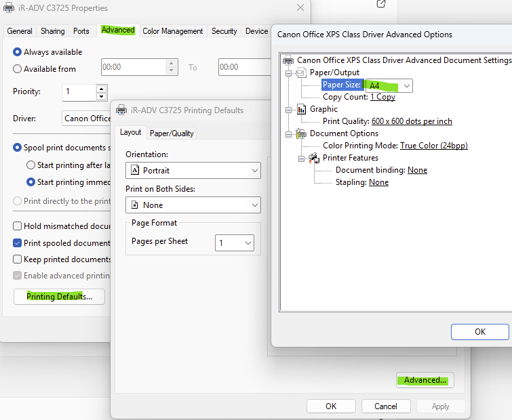The width and height of the screenshot is (512, 420).
Task: Collapse the Printer Features tree node
Action: pyautogui.click(x=301, y=159)
